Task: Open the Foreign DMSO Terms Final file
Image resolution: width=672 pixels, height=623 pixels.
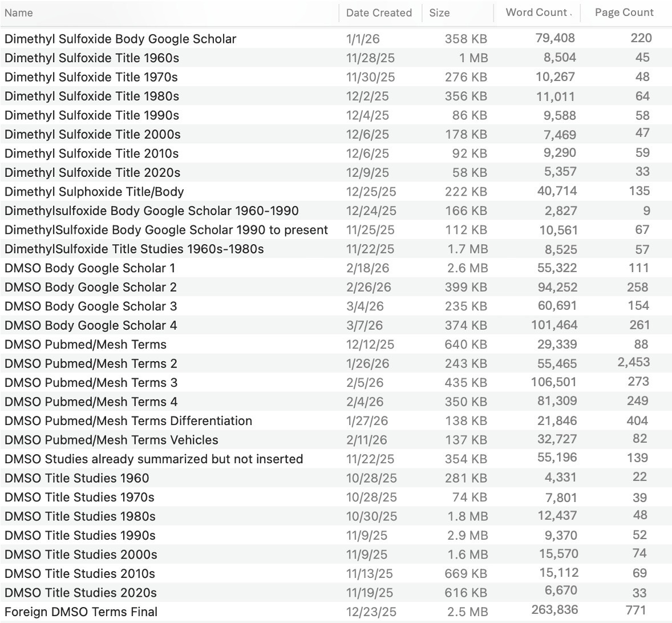Action: [80, 612]
